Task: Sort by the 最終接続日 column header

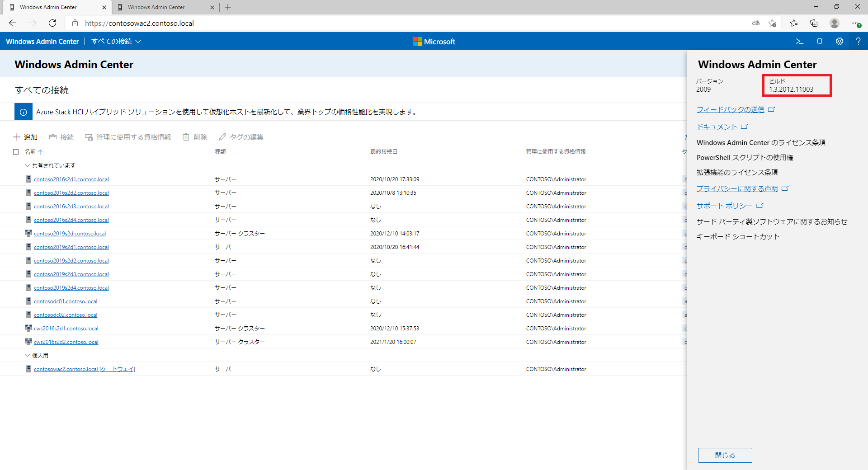Action: [x=384, y=152]
